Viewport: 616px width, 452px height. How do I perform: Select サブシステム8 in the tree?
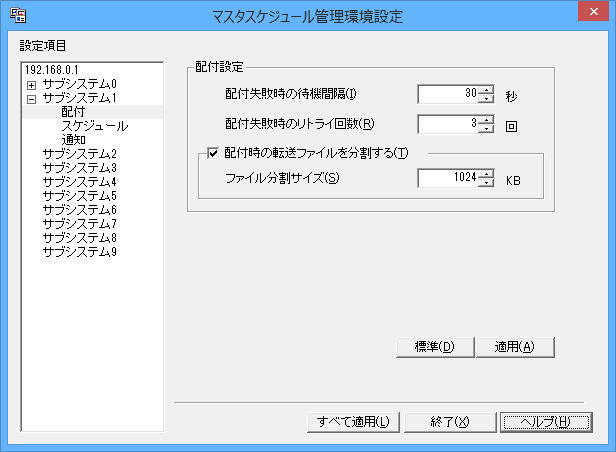[79, 238]
